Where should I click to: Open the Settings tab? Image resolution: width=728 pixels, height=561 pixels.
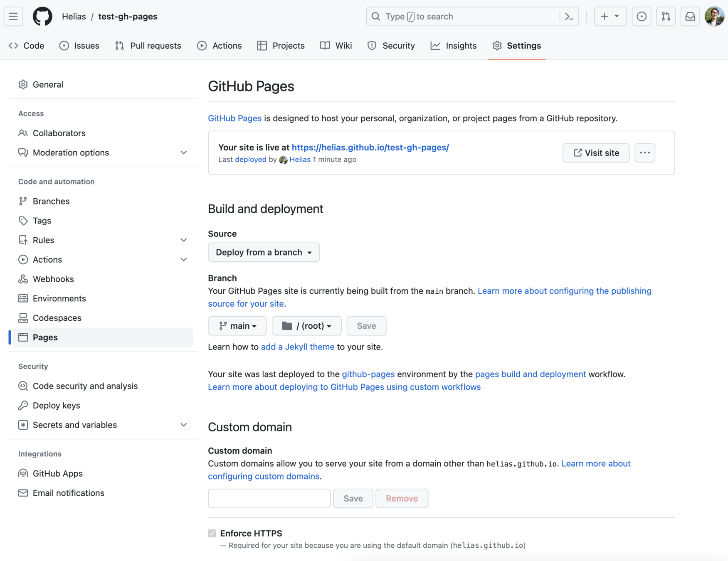[517, 46]
